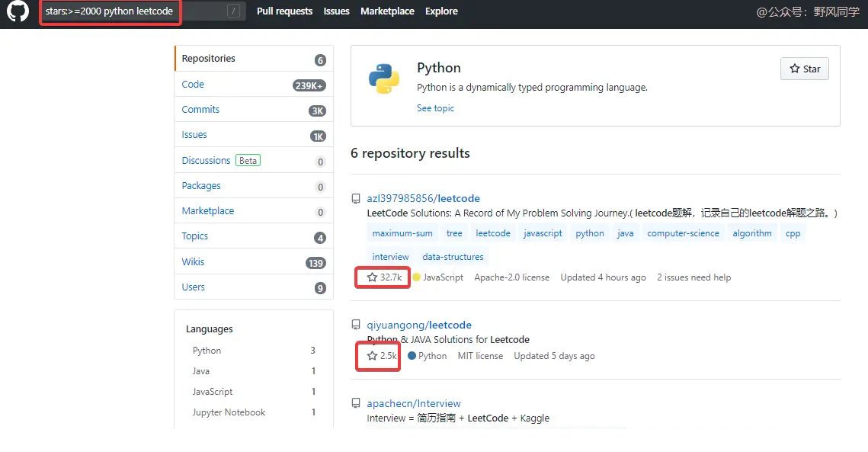Open the Marketplace navigation item

pyautogui.click(x=387, y=11)
